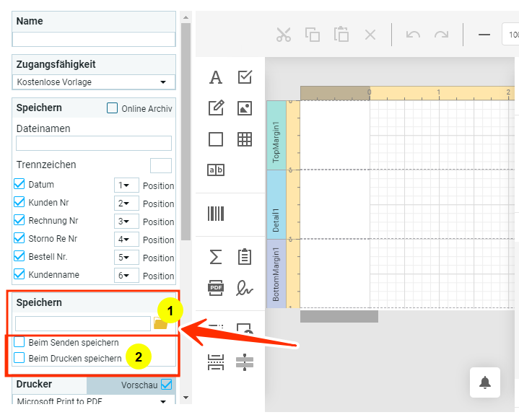Click the Cut scissors icon in toolbar
519x420 pixels.
pyautogui.click(x=283, y=35)
